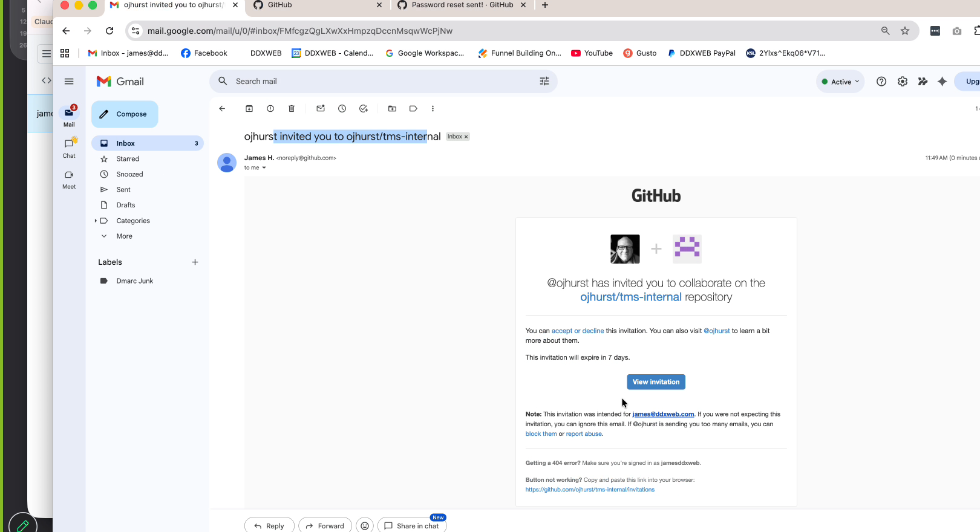Open the YouTube bookmark

[x=592, y=53]
